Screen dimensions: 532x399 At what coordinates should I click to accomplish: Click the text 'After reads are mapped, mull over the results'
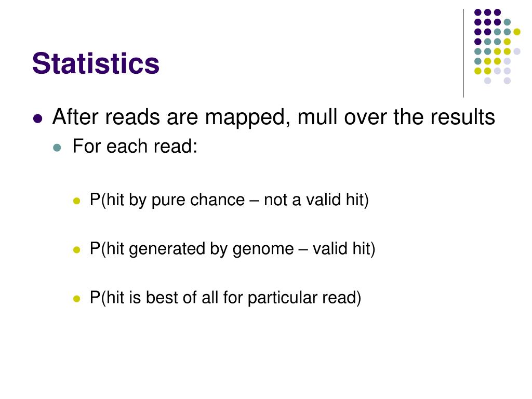[x=273, y=117]
